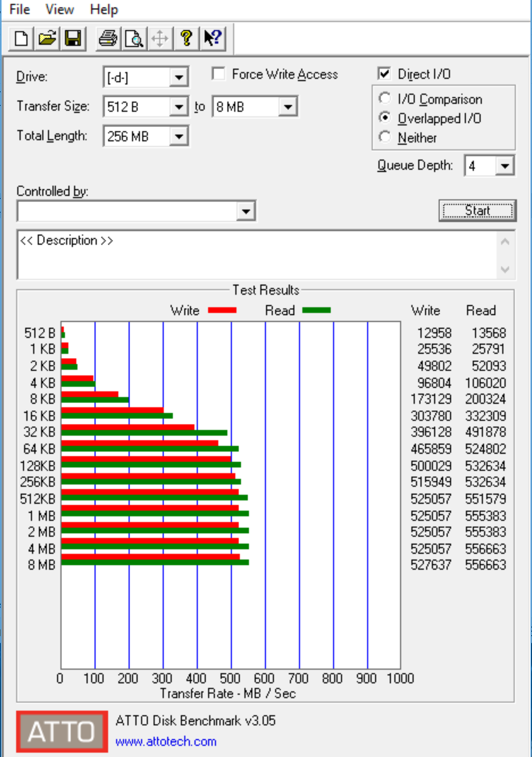532x757 pixels.
Task: Select the I/O Comparison radio button
Action: (385, 98)
